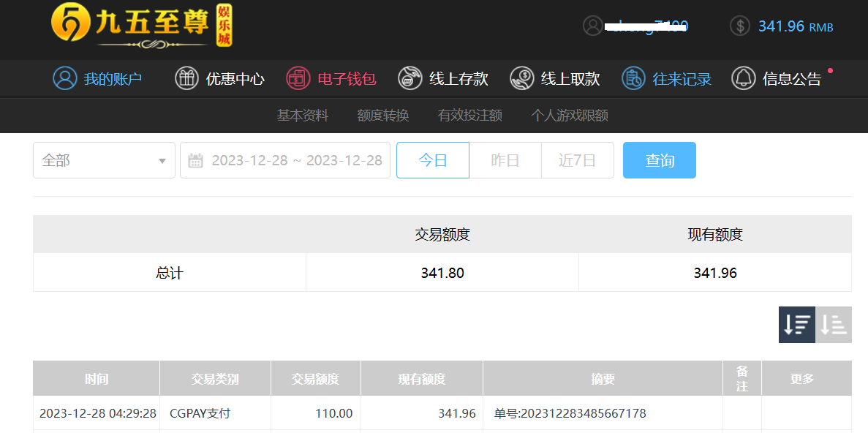Go to 基本资料 submenu
Screen dimensions: 868x433
click(x=303, y=115)
